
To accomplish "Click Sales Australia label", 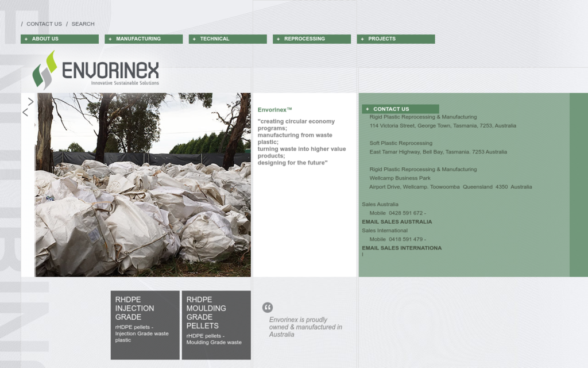I will click(380, 204).
